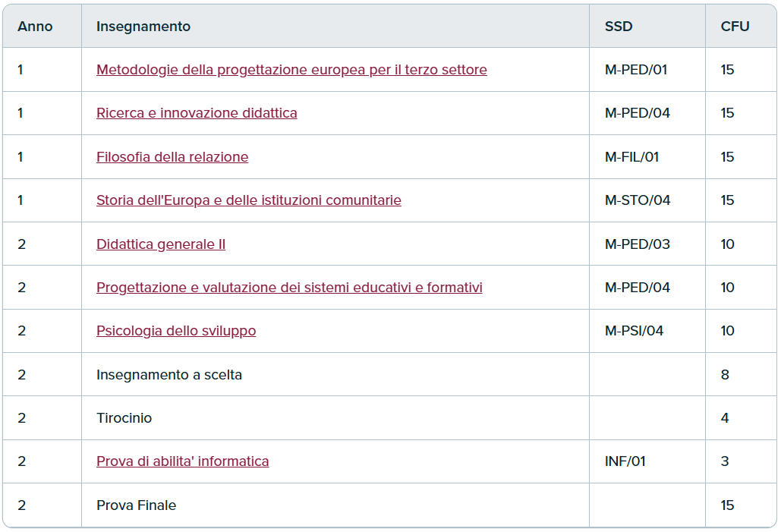Open Didattica generale II course link
The height and width of the screenshot is (532, 781).
161,244
